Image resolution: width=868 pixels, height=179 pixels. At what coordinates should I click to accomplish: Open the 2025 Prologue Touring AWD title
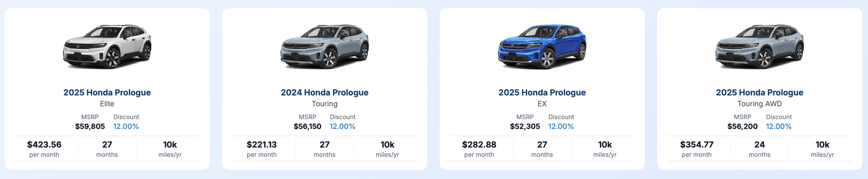pos(760,92)
